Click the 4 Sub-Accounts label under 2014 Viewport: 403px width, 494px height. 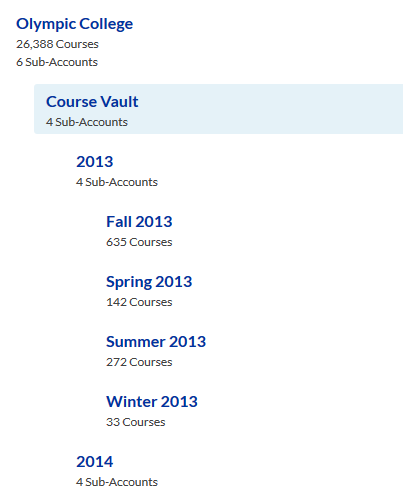coord(117,482)
